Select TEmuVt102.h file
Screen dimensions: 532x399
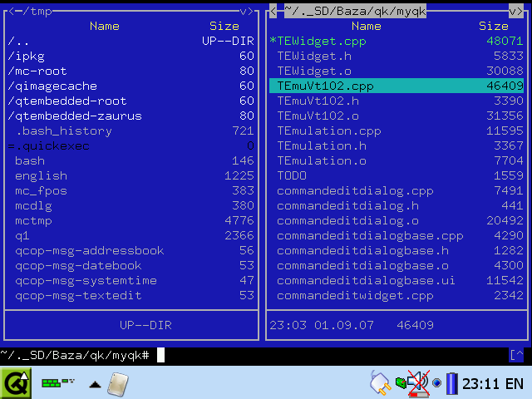pos(397,101)
